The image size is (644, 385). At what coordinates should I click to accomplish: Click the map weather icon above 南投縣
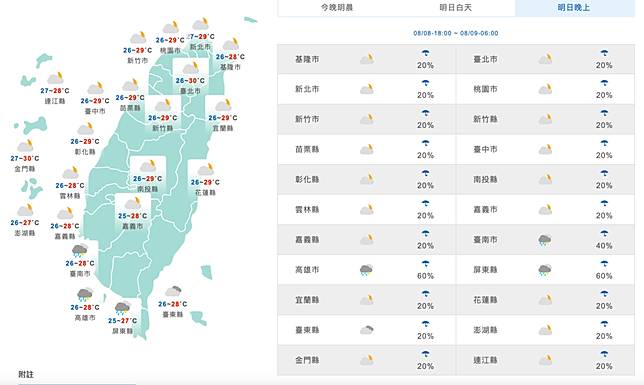(148, 166)
